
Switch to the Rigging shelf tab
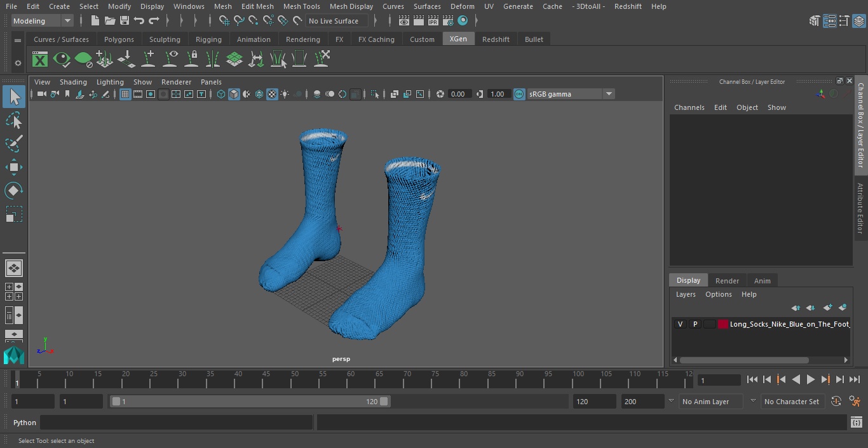tap(208, 39)
